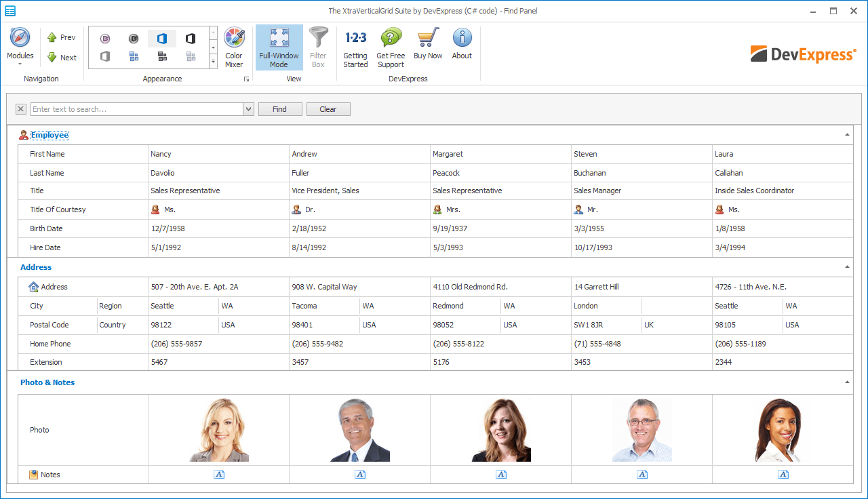Select the 'Vice President, Sales' title cell
Screen dimensions: 868x499
point(359,191)
